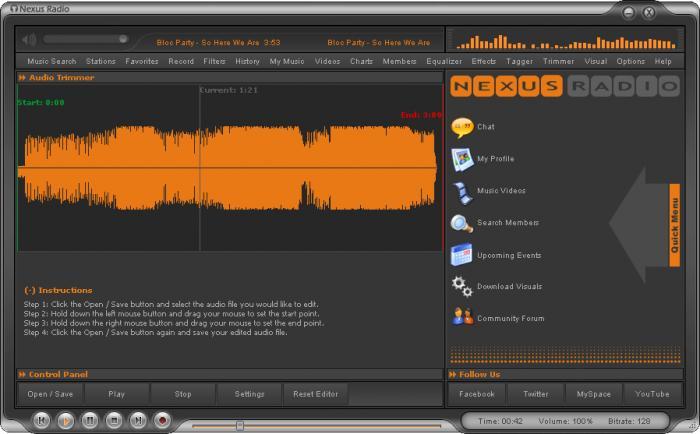Click the playback seek bar handle
The image size is (700, 434).
pyautogui.click(x=240, y=425)
